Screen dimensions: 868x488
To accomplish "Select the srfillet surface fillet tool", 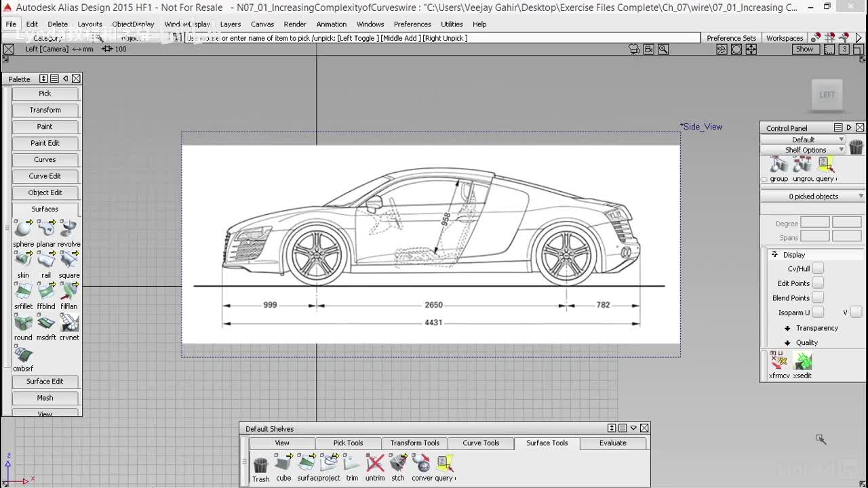I will pyautogui.click(x=23, y=291).
